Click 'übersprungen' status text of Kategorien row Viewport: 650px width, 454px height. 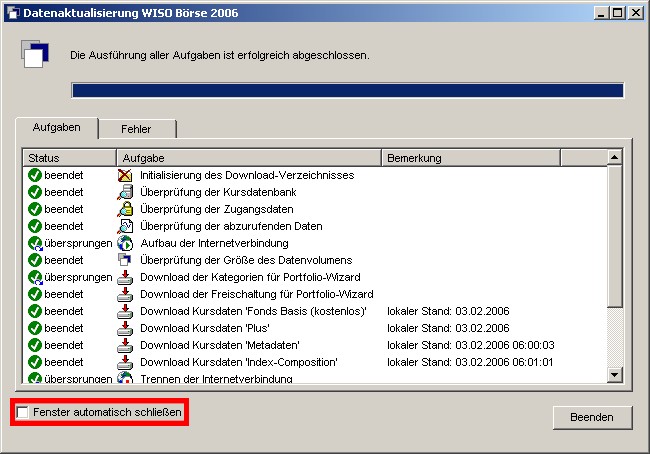tap(78, 277)
